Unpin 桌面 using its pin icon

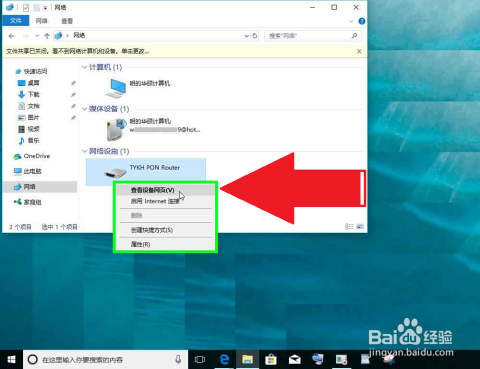[73, 83]
